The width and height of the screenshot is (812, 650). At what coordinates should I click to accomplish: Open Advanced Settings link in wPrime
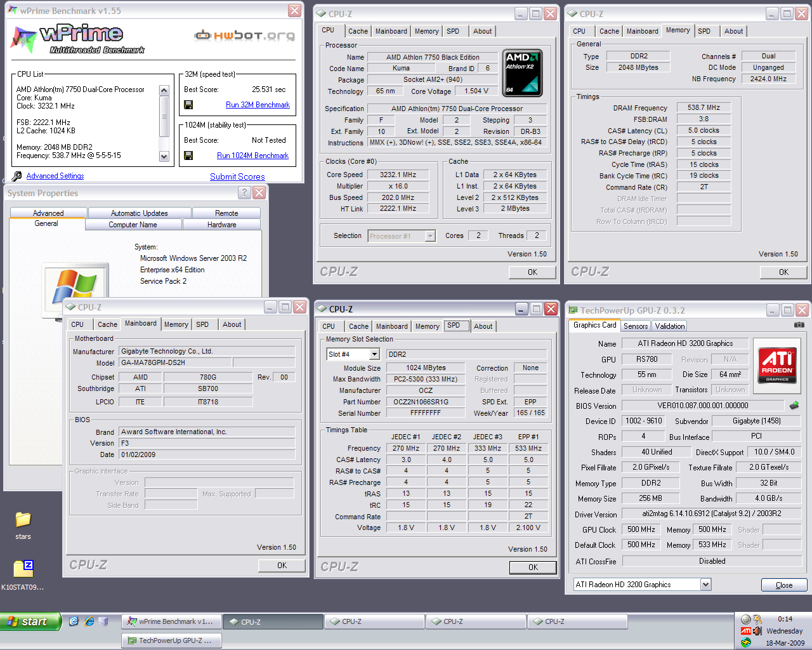[55, 176]
